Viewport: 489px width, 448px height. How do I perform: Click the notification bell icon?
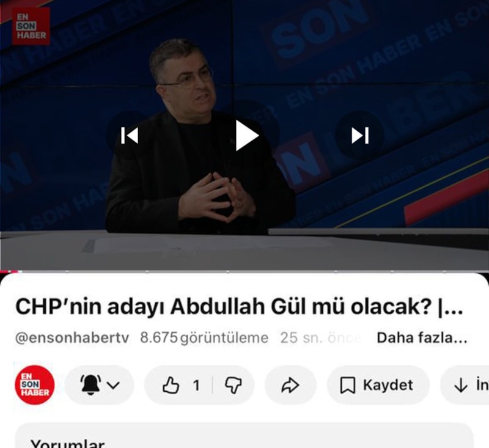90,384
